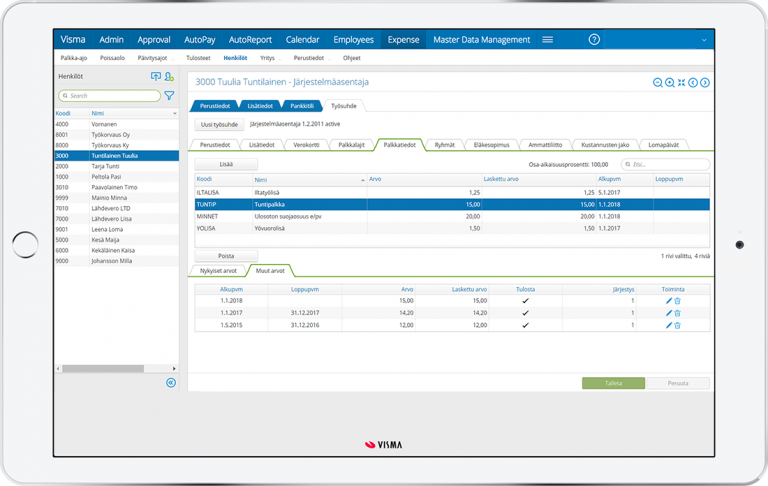Viewport: 768px width, 486px height.
Task: Delete the 1.1.2018 value row trash icon
Action: 677,301
